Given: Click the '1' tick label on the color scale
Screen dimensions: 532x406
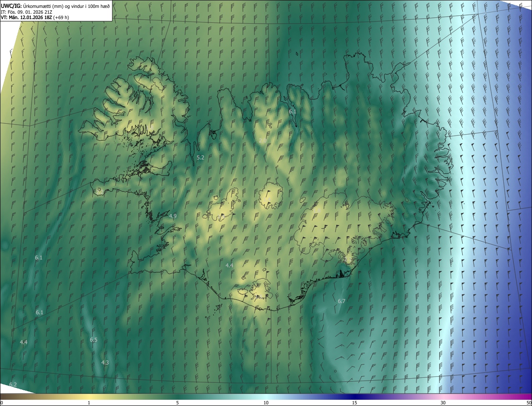Looking at the screenshot, I should [x=89, y=403].
